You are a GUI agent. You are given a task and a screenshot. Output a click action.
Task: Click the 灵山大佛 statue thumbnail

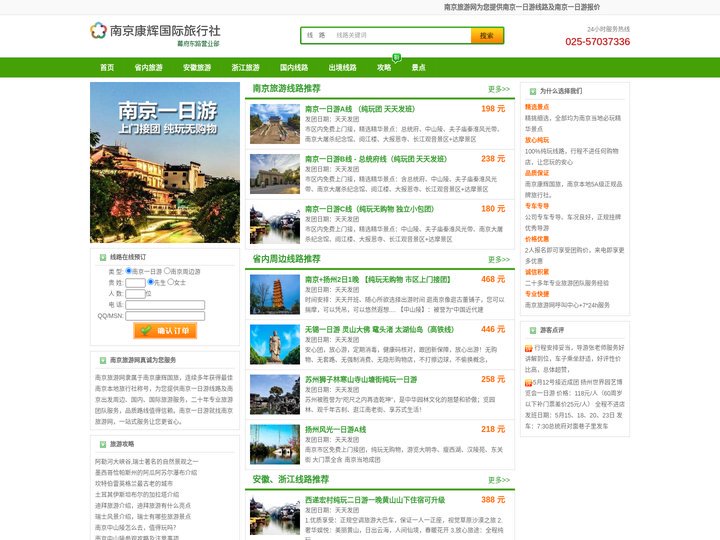(275, 345)
